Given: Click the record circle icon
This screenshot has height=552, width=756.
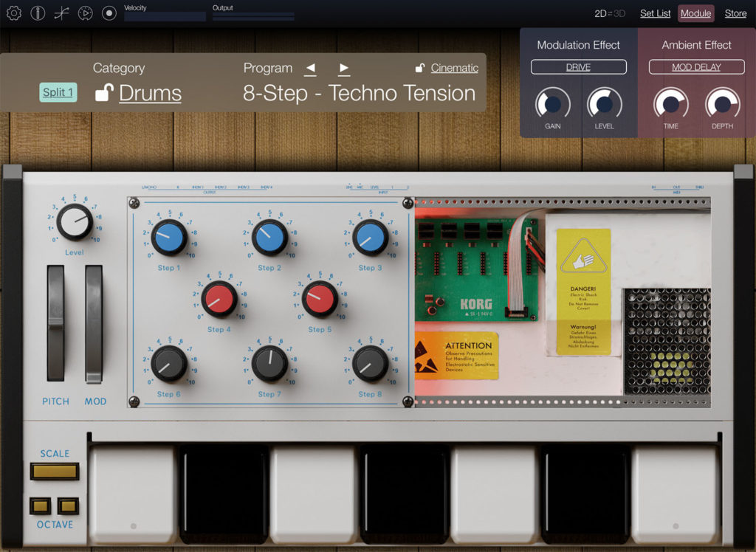Looking at the screenshot, I should 109,13.
